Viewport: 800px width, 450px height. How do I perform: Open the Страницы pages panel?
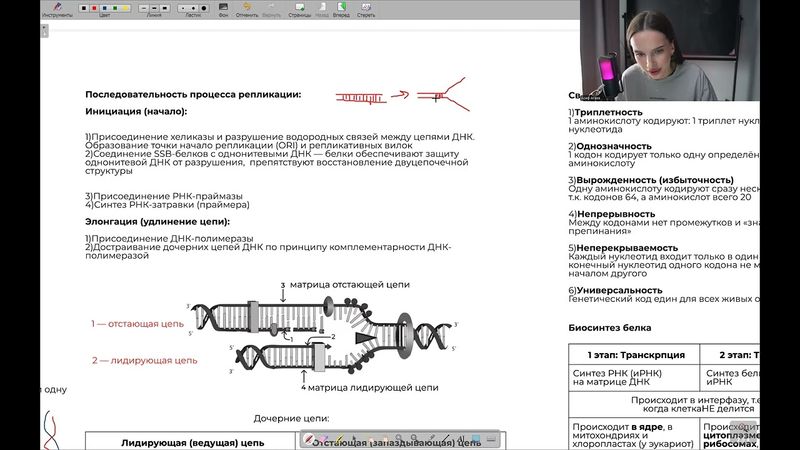tap(299, 9)
